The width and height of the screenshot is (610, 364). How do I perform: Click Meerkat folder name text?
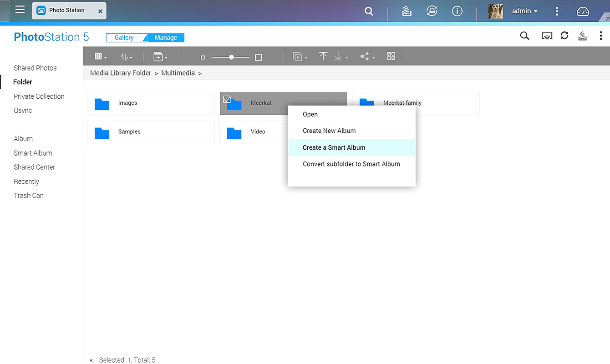point(261,103)
